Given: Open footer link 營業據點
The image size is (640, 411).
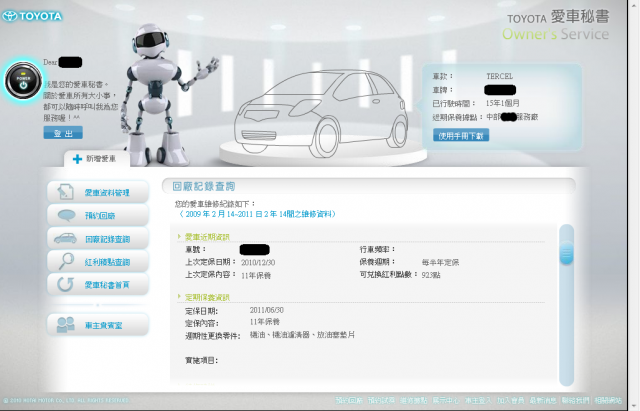Looking at the screenshot, I should click(x=413, y=400).
